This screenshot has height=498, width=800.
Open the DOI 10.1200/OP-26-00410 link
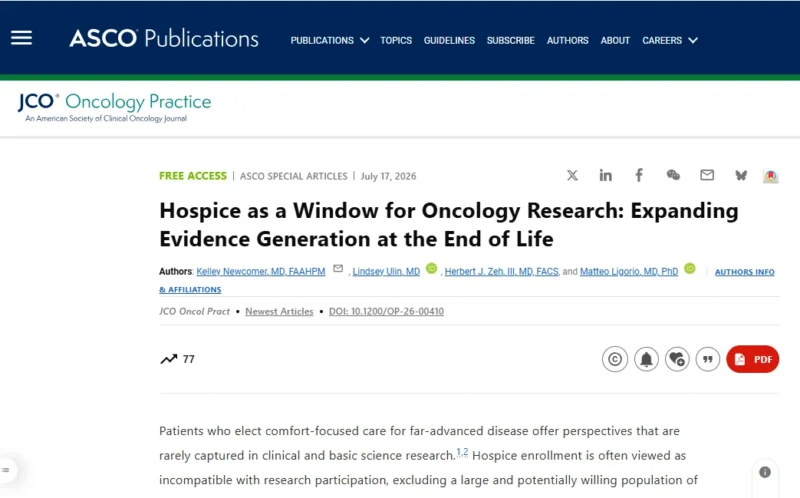pos(386,311)
